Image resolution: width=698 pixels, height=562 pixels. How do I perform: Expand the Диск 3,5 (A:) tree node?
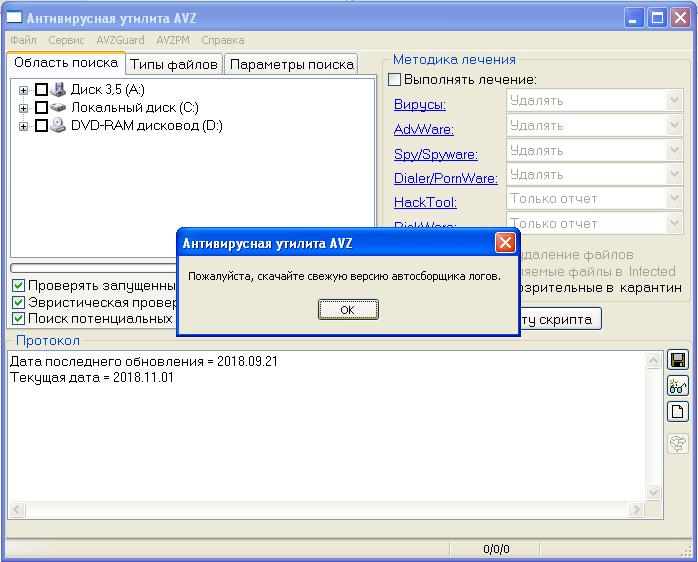[23, 90]
